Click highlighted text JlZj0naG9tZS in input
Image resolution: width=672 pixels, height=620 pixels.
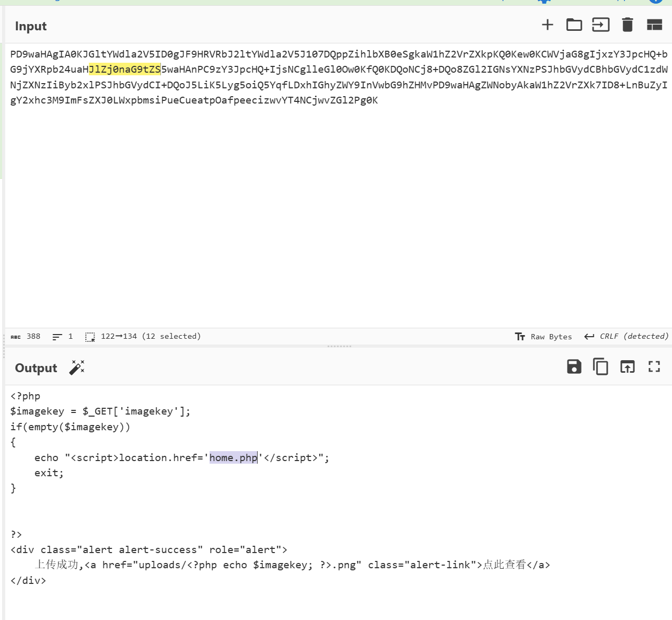125,70
